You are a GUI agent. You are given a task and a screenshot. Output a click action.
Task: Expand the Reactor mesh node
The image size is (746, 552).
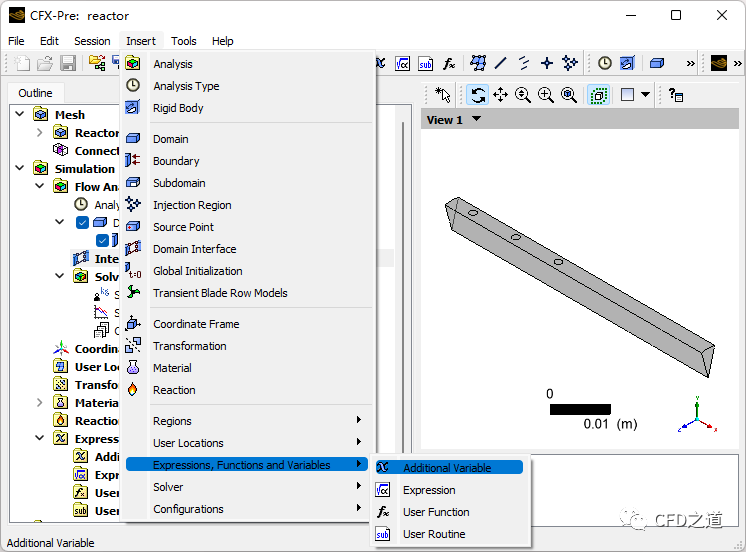[x=40, y=132]
